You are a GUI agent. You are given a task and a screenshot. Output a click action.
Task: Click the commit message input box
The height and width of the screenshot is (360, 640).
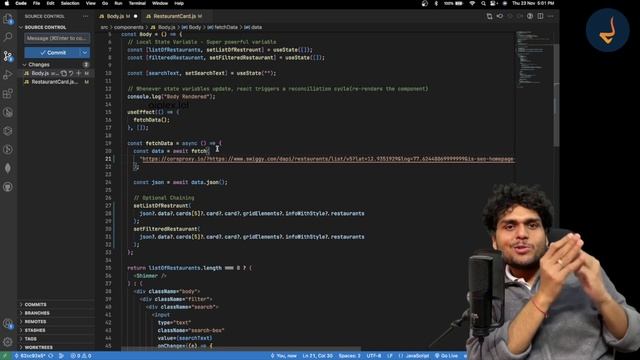(x=57, y=38)
